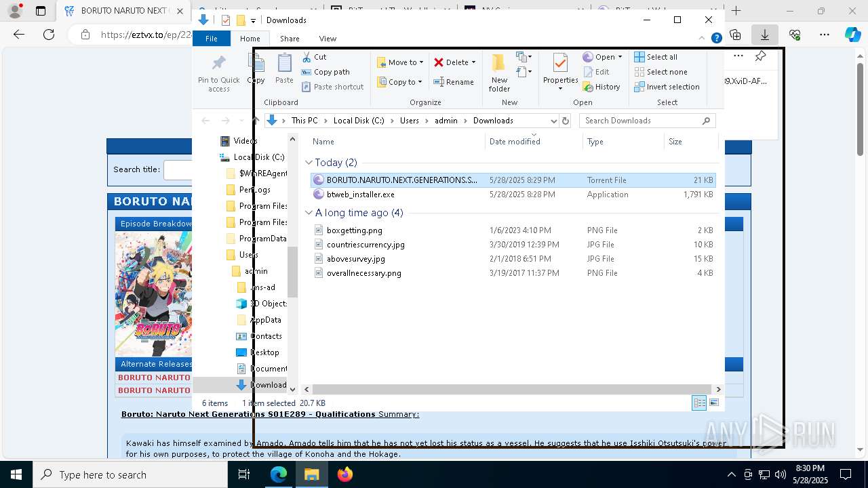Click the admin segment in the address path
Screen dimensions: 868x488
(446, 121)
